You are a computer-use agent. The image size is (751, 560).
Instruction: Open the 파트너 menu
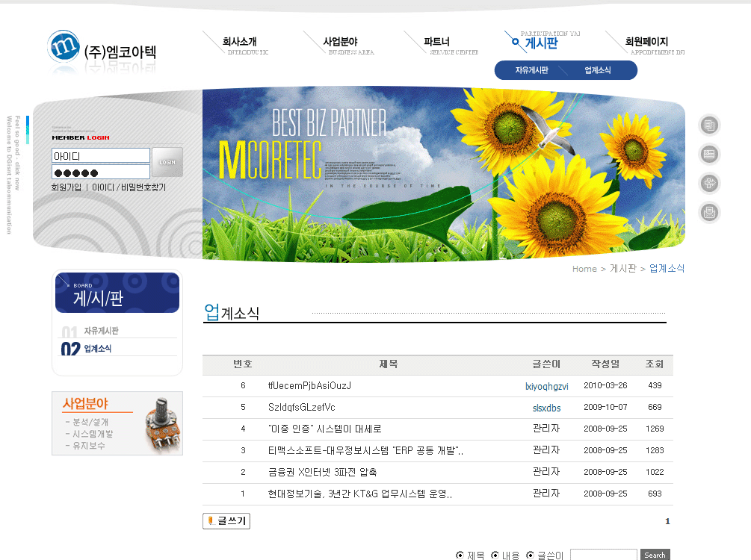pyautogui.click(x=436, y=42)
